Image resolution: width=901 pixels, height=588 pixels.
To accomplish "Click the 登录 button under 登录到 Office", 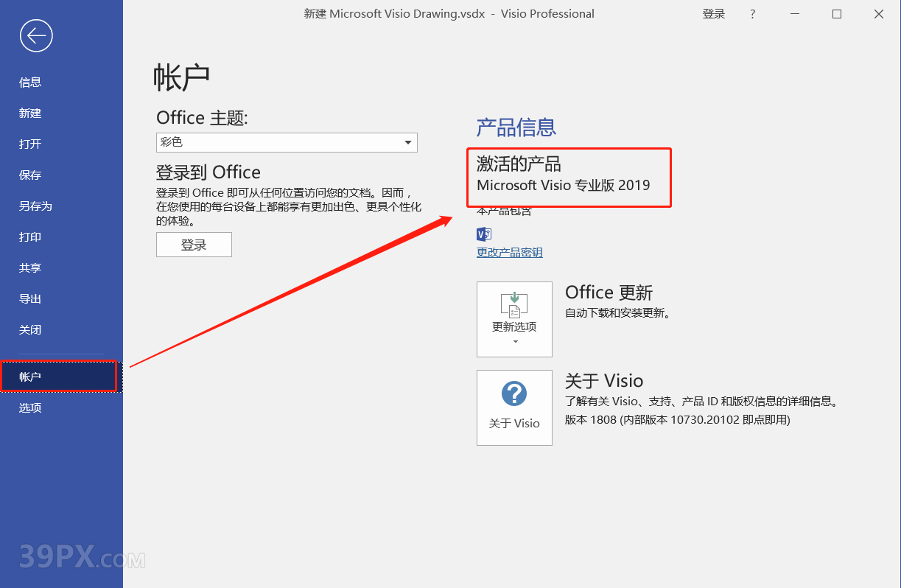I will [194, 245].
